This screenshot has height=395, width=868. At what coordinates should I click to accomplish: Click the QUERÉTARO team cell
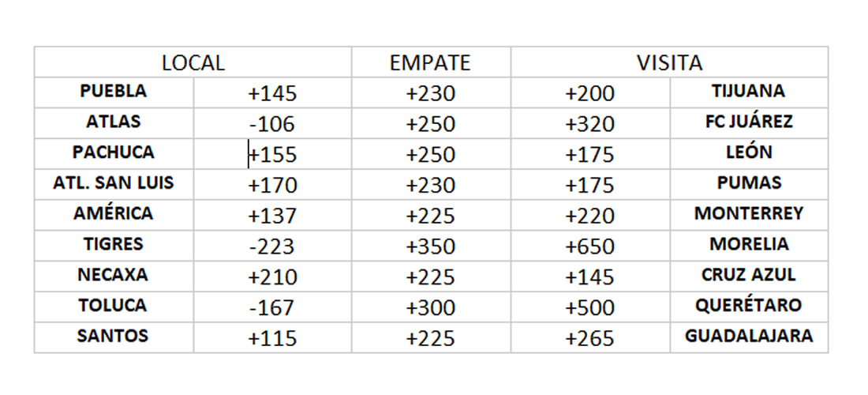749,307
